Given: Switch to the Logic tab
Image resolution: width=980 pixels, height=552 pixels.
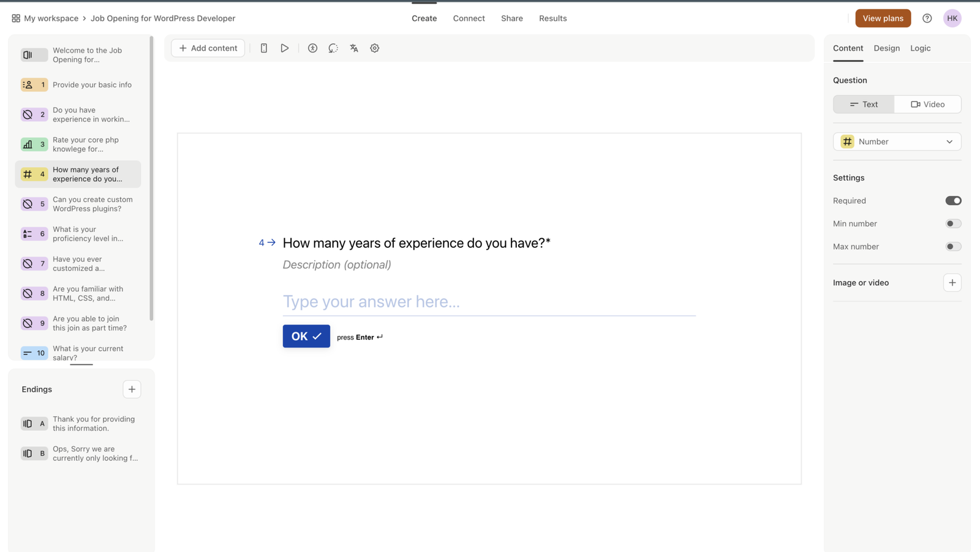Looking at the screenshot, I should tap(920, 48).
